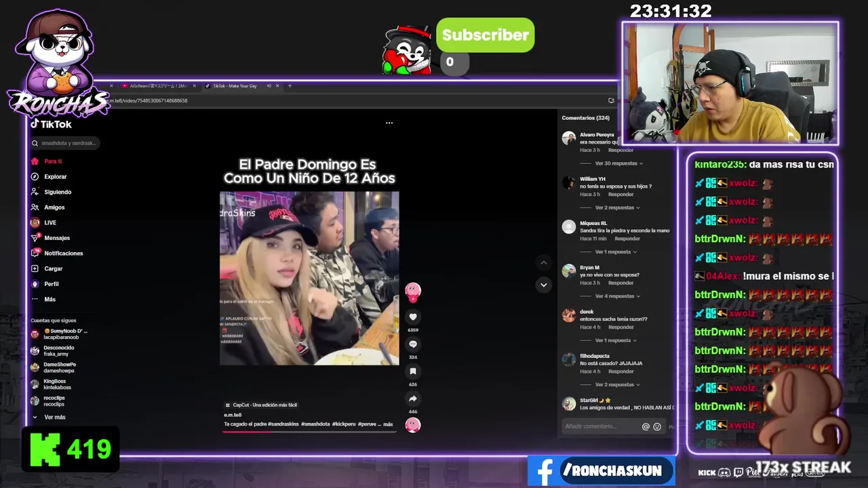Reply to Miqueas RL's comment
The width and height of the screenshot is (868, 488).
click(627, 239)
